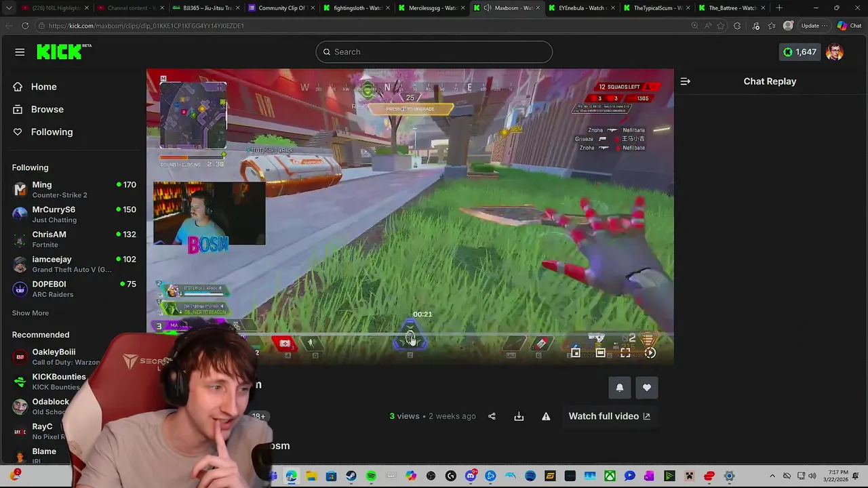Viewport: 868px width, 488px height.
Task: Bookmark this page with the star icon
Action: tap(721, 26)
